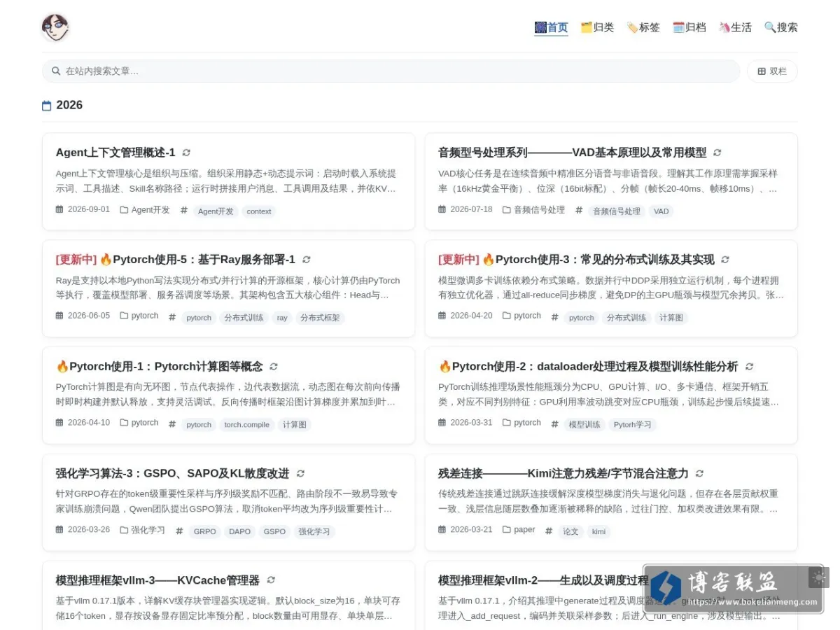Open the 音频型号处理系列 VAD article
This screenshot has width=840, height=630.
[572, 153]
